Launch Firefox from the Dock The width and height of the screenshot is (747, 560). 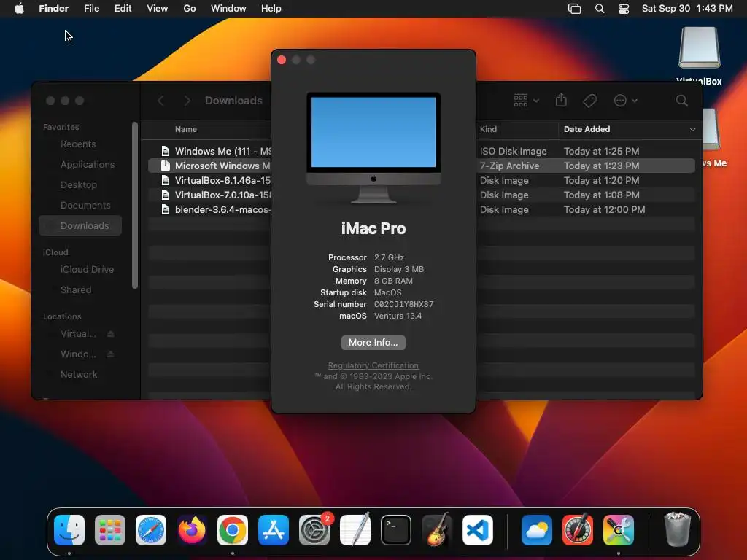click(x=192, y=530)
